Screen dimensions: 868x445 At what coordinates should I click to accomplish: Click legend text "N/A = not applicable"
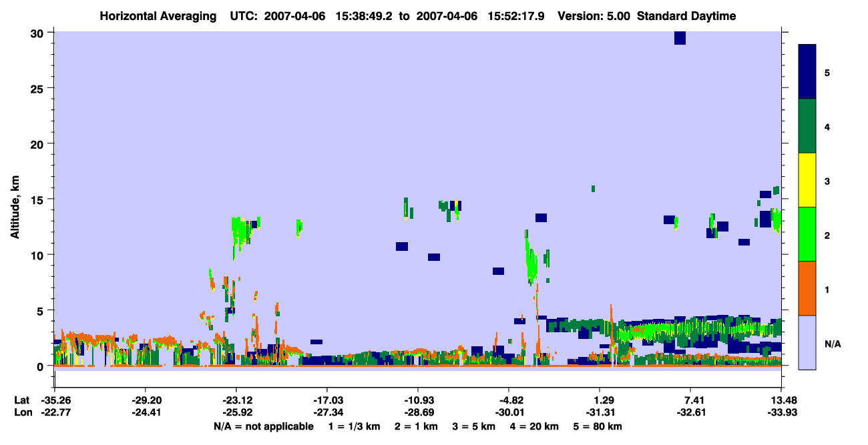tap(263, 426)
